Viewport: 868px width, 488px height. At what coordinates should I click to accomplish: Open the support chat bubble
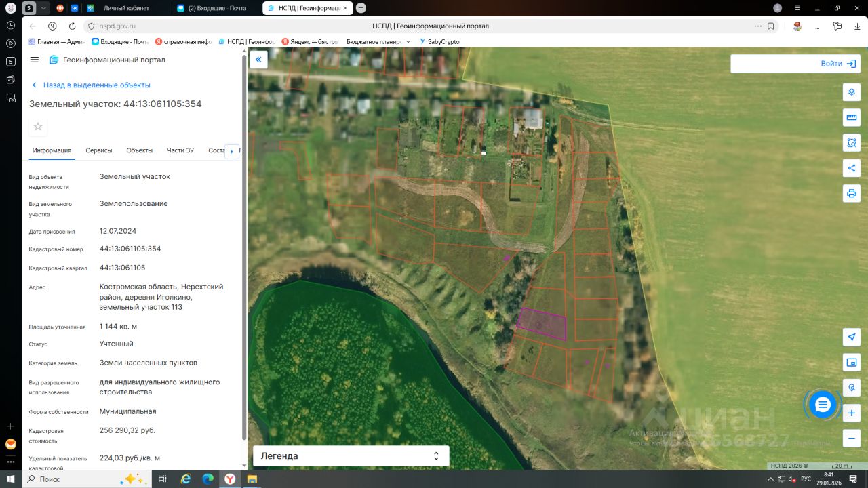coord(823,405)
